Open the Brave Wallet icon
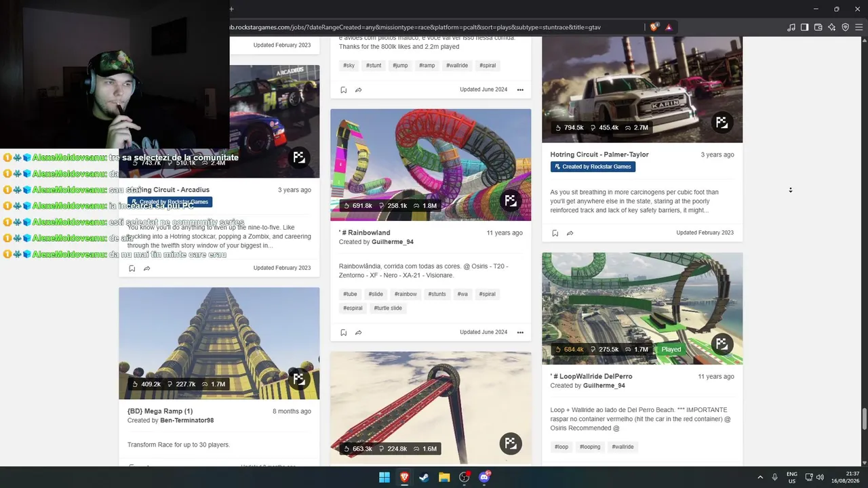Image resolution: width=868 pixels, height=488 pixels. pos(818,27)
